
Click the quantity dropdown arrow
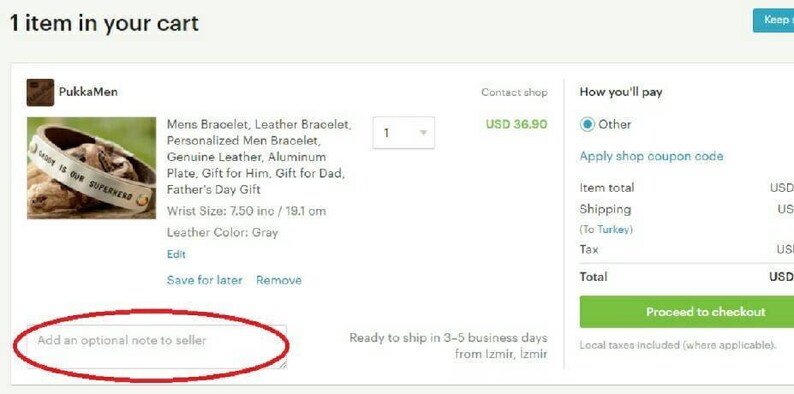423,133
